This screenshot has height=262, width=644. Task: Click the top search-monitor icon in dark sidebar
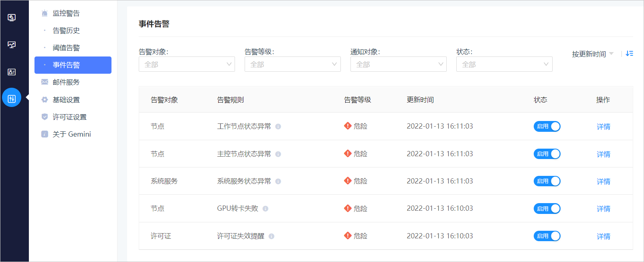click(12, 18)
